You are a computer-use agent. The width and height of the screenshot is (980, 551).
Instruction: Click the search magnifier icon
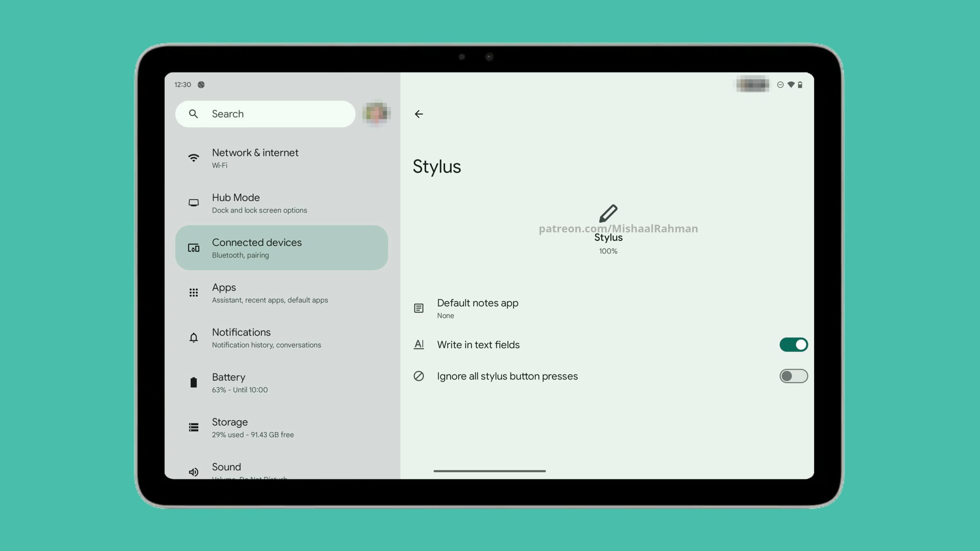193,114
